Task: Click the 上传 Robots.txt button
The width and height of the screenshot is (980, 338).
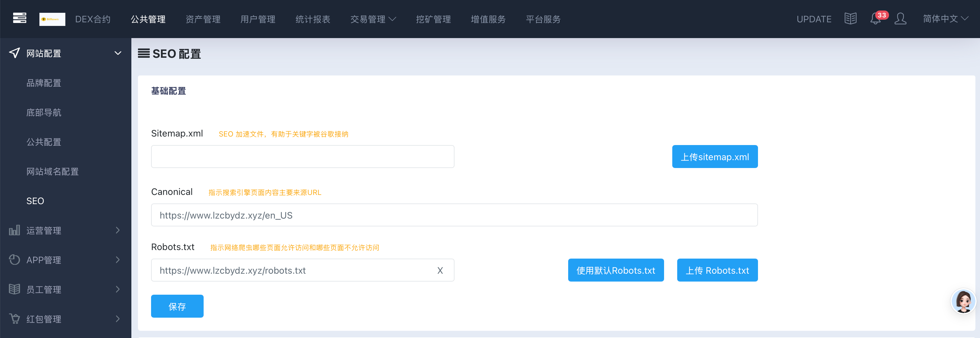Action: [717, 270]
